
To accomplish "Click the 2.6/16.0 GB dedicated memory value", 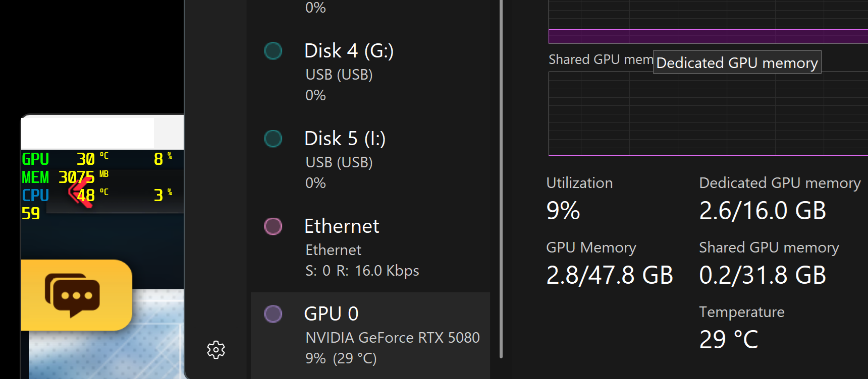I will [762, 211].
